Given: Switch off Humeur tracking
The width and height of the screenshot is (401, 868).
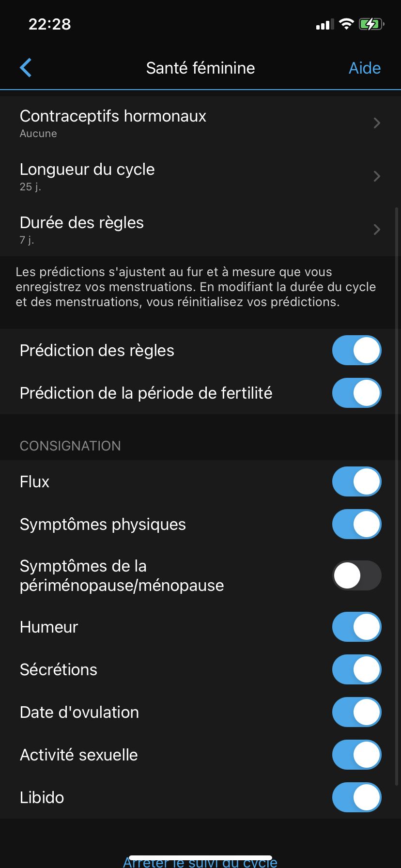Looking at the screenshot, I should click(x=356, y=627).
